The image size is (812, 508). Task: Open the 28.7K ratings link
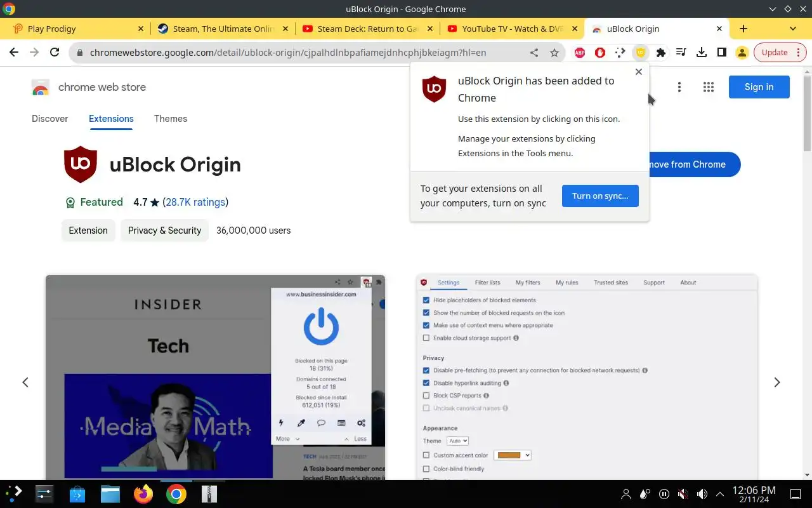(x=195, y=202)
